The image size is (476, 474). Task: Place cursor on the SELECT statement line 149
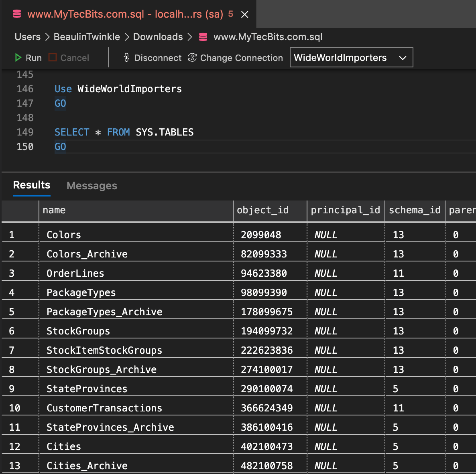click(x=124, y=132)
